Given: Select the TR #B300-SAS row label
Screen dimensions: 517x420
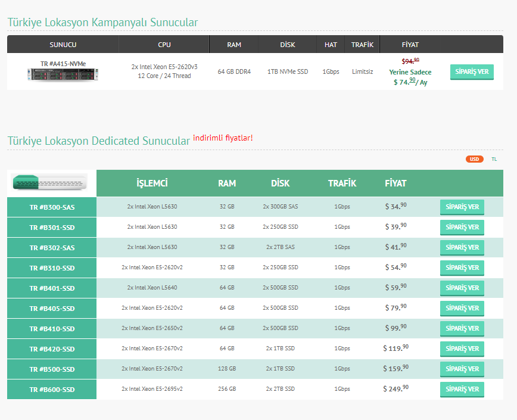Looking at the screenshot, I should click(x=52, y=207).
